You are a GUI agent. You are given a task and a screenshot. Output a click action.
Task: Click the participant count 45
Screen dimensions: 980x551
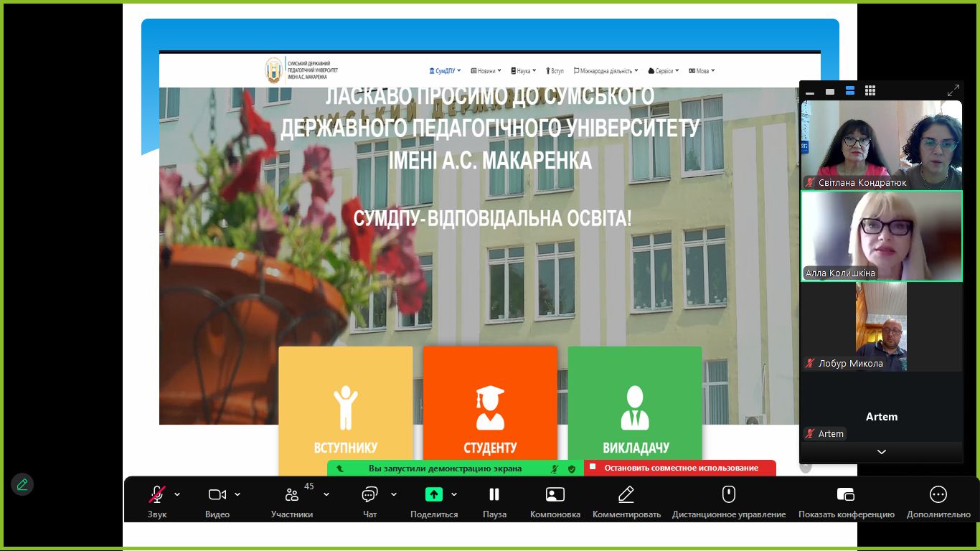[309, 486]
